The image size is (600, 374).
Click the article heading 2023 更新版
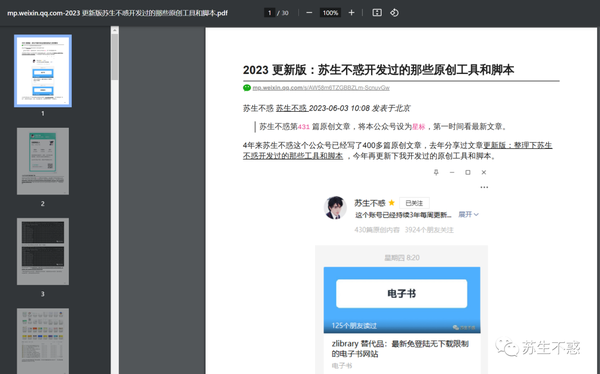click(x=378, y=70)
